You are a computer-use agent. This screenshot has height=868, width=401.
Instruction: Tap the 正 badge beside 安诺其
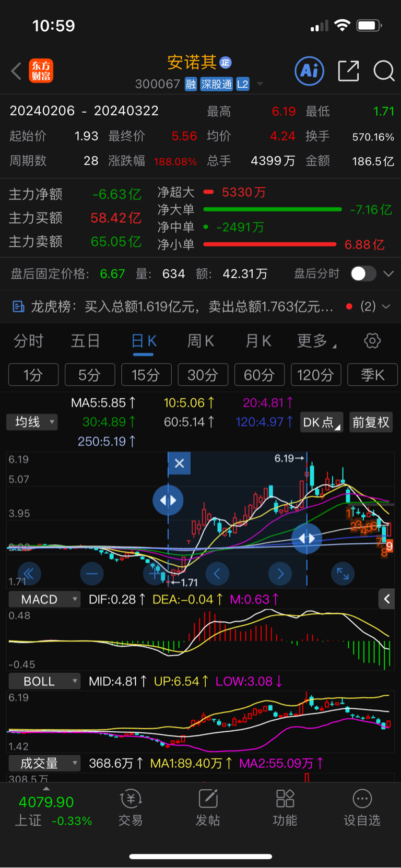[x=226, y=63]
